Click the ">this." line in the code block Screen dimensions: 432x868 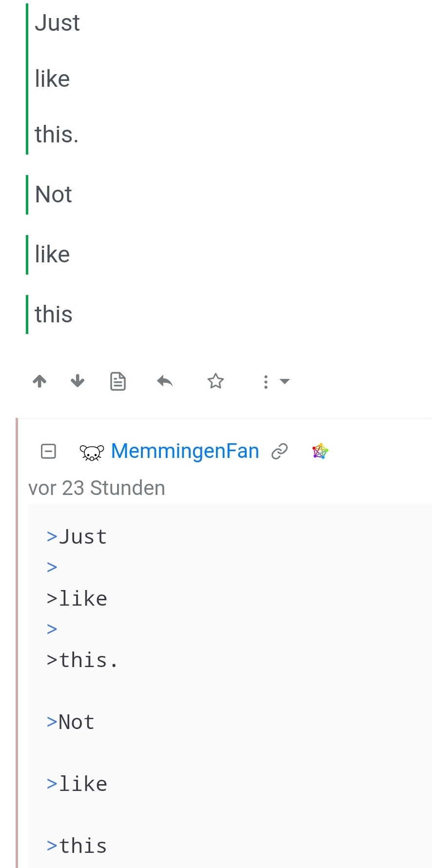point(82,660)
